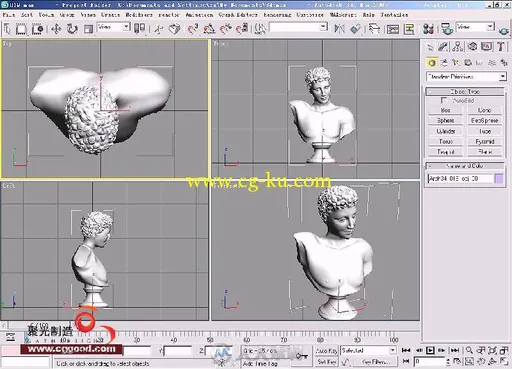512x369 pixels.
Task: Click the GeoSphere primitive button
Action: click(x=485, y=120)
